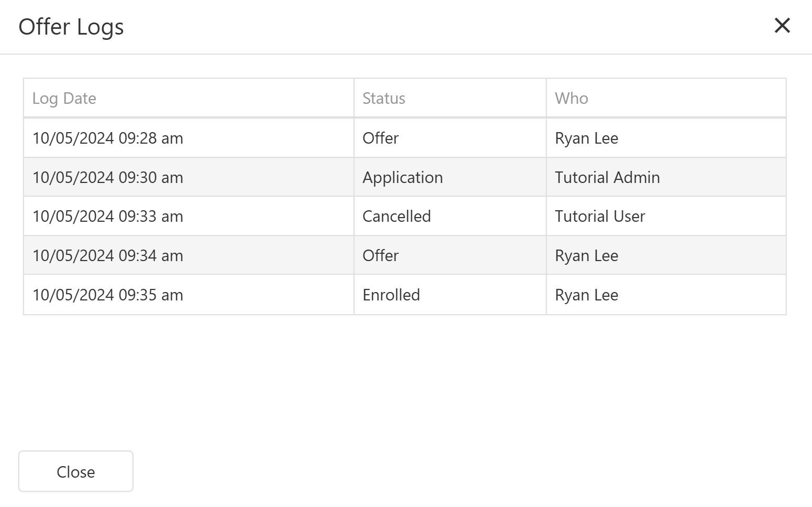Click the Cancelled status cell

coord(397,217)
